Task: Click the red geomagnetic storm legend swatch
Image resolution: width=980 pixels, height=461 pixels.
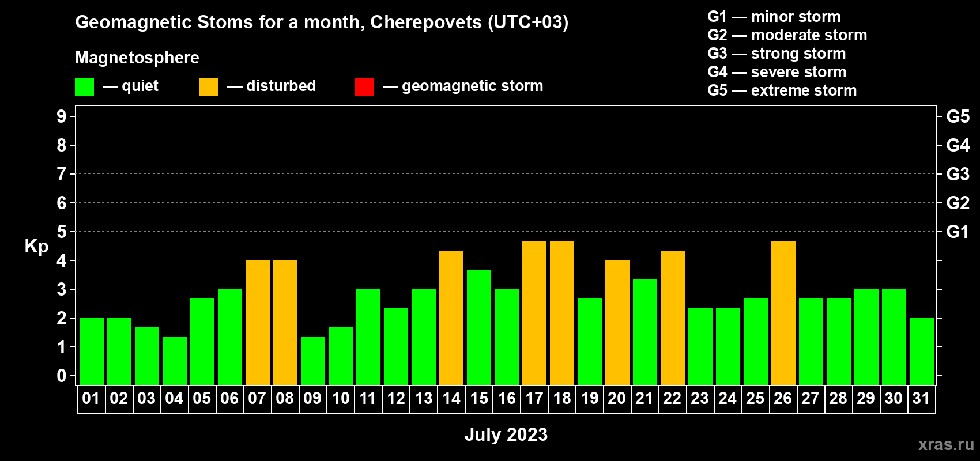Action: pos(364,87)
